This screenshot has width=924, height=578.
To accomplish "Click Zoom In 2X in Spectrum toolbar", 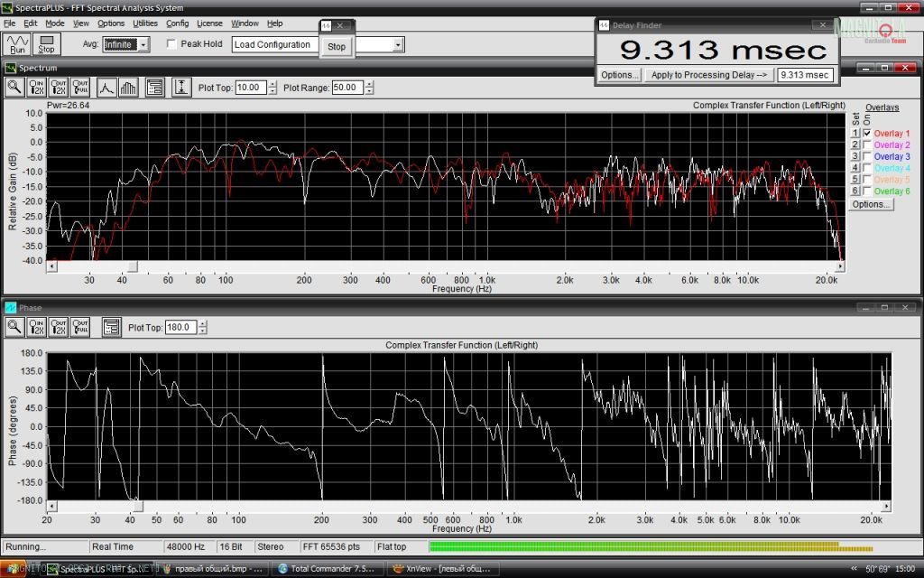I will pyautogui.click(x=36, y=88).
